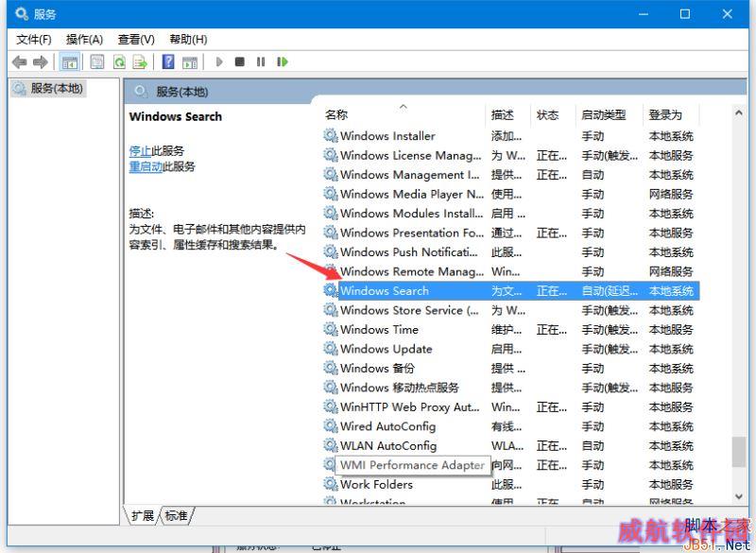Maximize the 服务 window
The image size is (756, 553).
(x=684, y=14)
